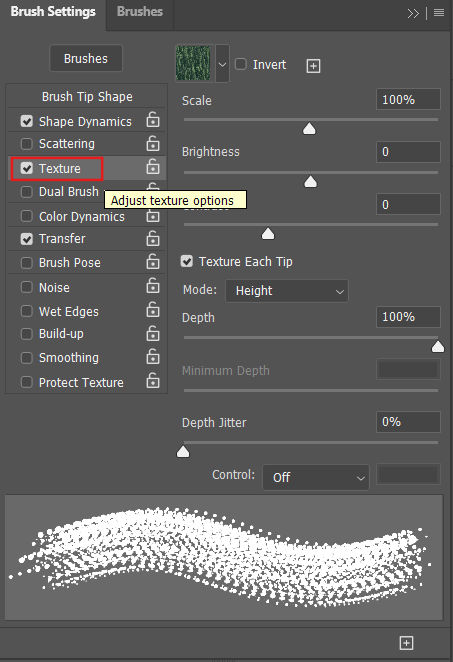Create new brush at panel bottom

click(x=407, y=643)
